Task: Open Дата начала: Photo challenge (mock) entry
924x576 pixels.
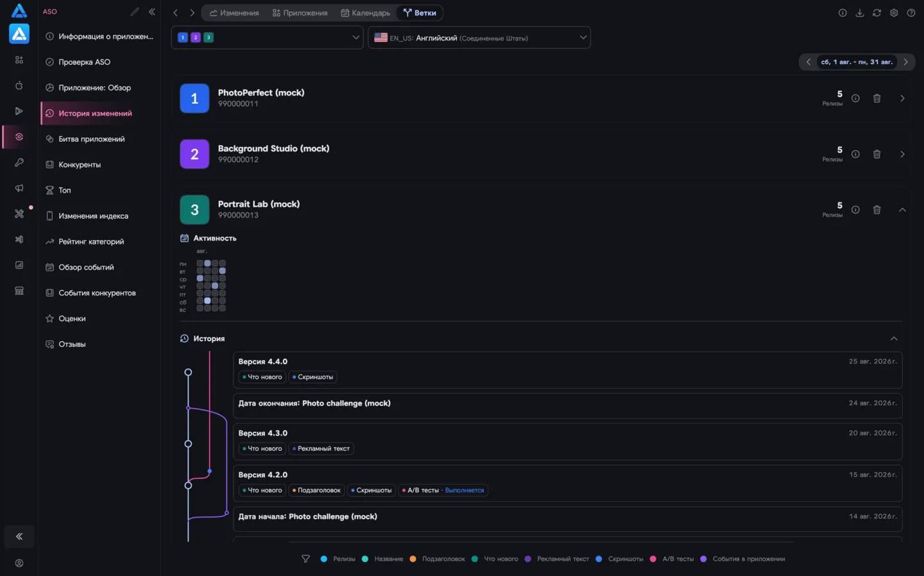Action: (567, 519)
